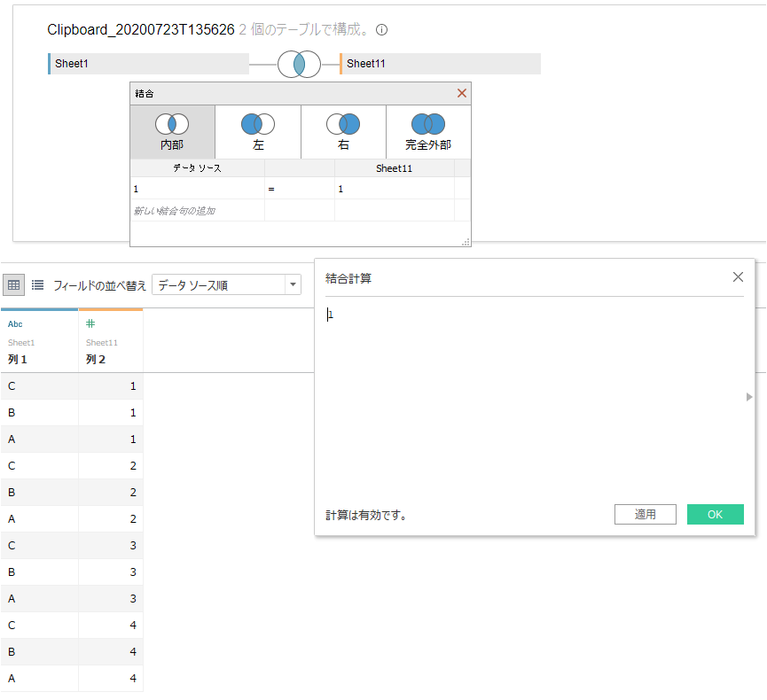Click the OK button in calculation dialog
This screenshot has height=700, width=767.
[716, 514]
